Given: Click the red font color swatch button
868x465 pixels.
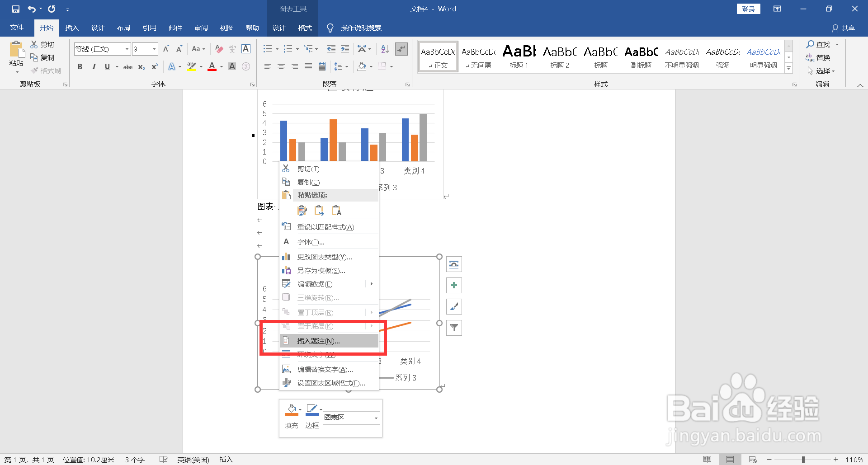Looking at the screenshot, I should click(212, 67).
